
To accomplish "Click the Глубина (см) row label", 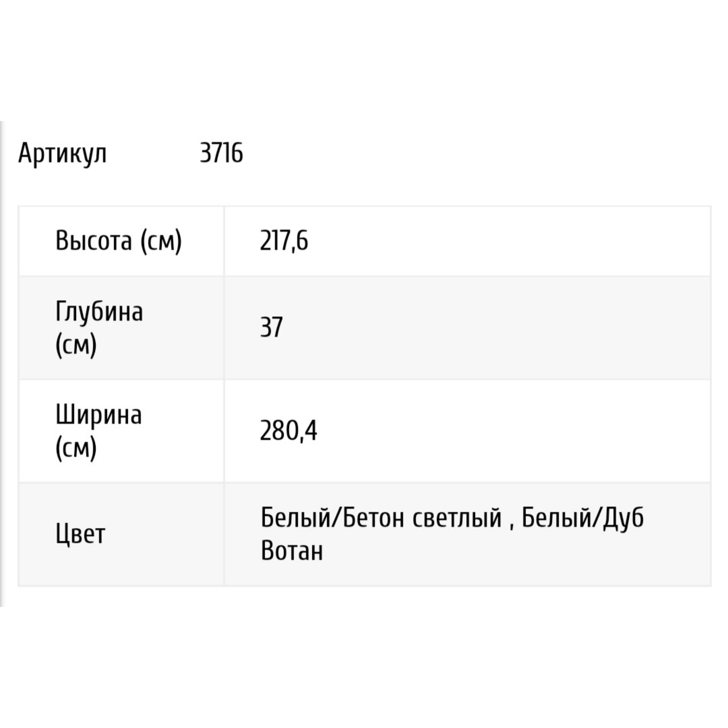I will (x=99, y=328).
